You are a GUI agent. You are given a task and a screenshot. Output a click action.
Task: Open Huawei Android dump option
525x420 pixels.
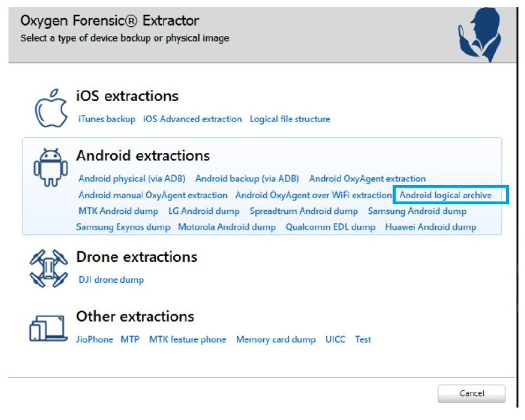[430, 227]
